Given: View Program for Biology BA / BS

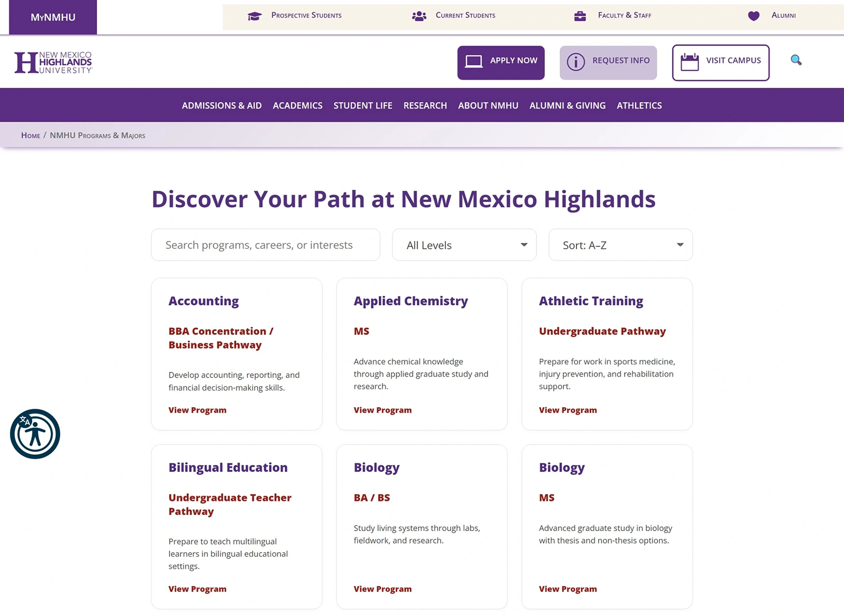Looking at the screenshot, I should click(382, 589).
